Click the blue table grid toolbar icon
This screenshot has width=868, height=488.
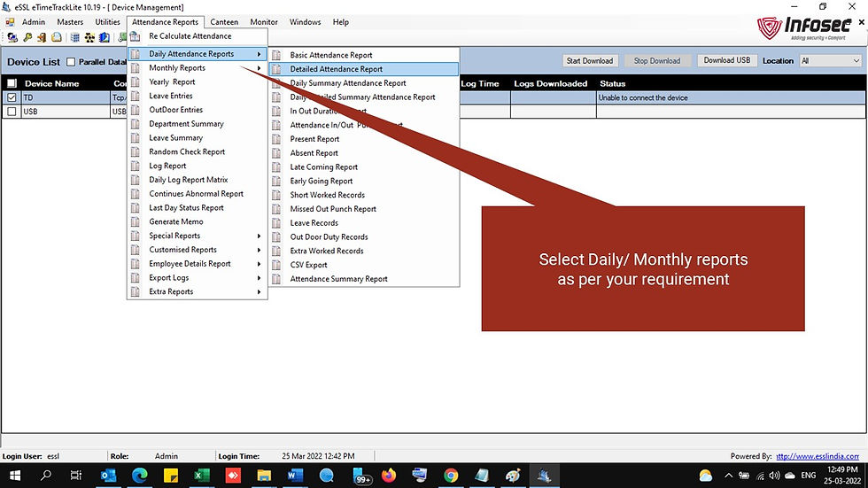click(x=74, y=37)
